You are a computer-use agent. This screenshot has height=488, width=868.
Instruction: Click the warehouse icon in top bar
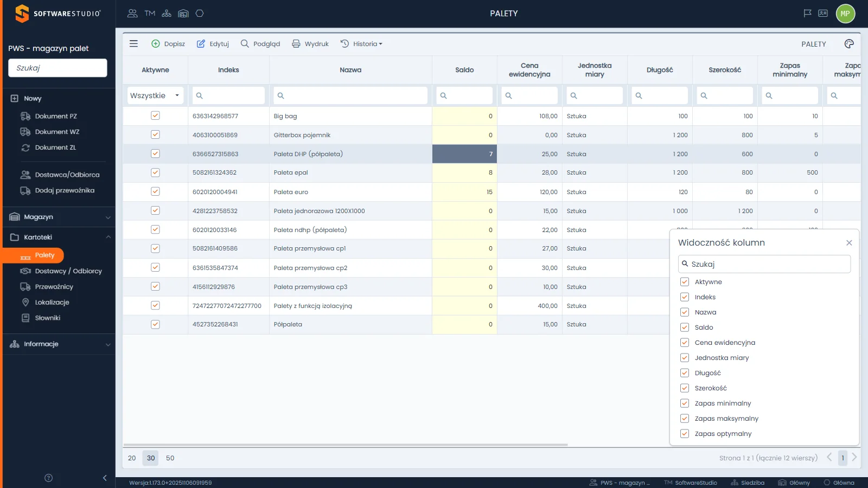[x=183, y=14]
